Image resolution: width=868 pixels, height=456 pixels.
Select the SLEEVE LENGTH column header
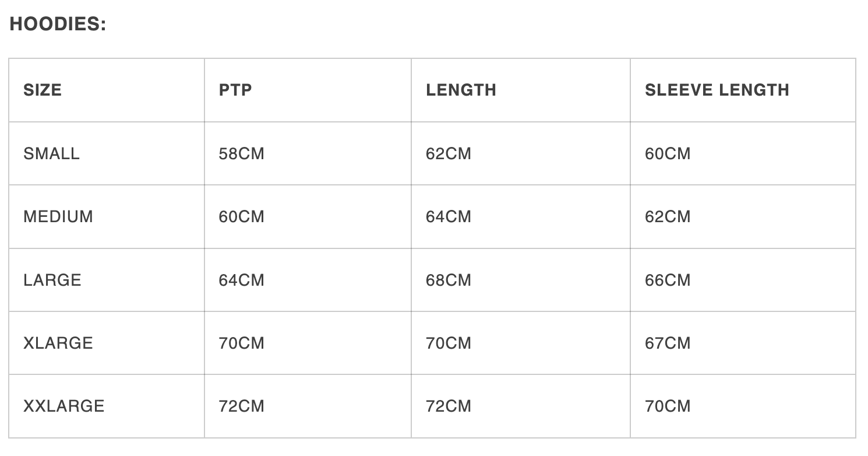(x=717, y=90)
